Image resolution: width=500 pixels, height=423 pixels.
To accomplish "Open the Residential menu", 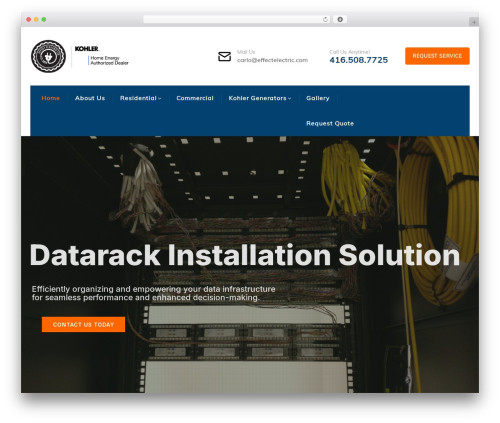I will [138, 98].
